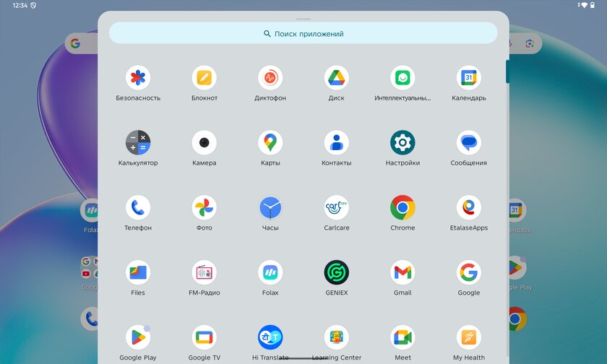The image size is (607, 364).
Task: Open the Диктофон recorder app
Action: (270, 78)
